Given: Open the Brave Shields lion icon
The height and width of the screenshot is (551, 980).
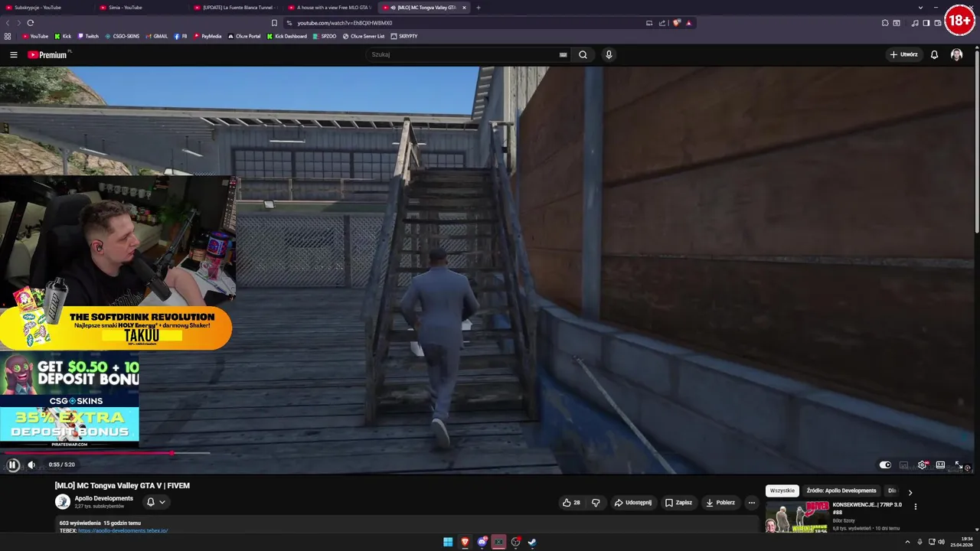Looking at the screenshot, I should click(677, 23).
